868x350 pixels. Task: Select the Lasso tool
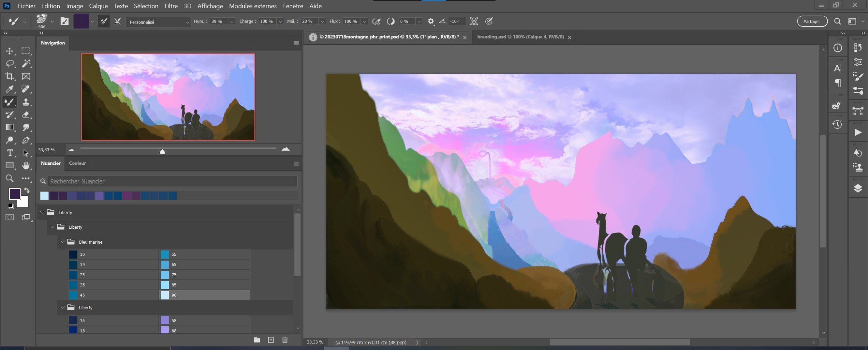[9, 64]
